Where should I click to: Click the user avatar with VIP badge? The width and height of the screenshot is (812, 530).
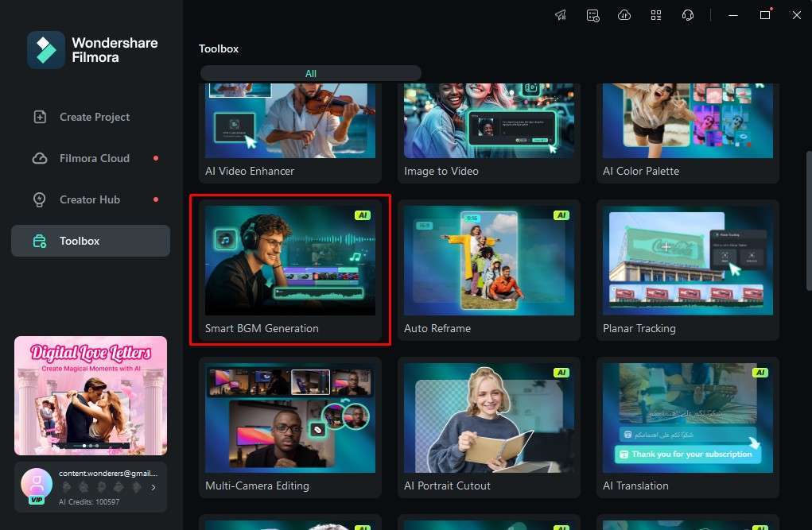click(x=37, y=485)
